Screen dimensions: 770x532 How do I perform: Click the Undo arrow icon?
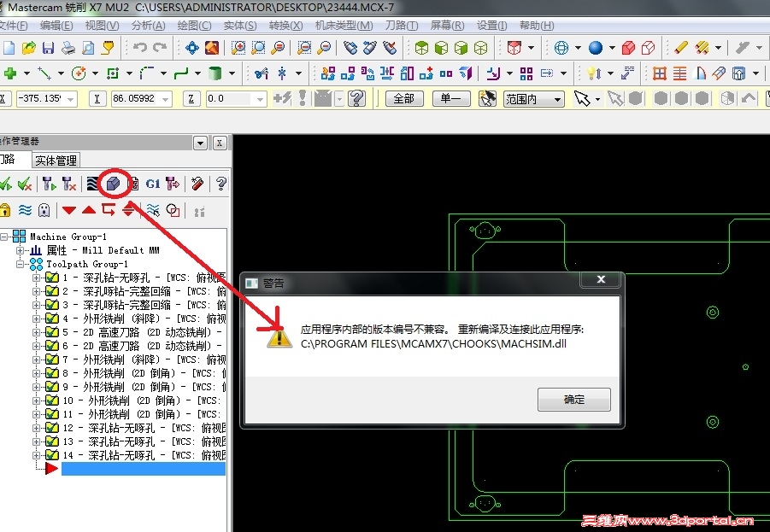pos(140,48)
